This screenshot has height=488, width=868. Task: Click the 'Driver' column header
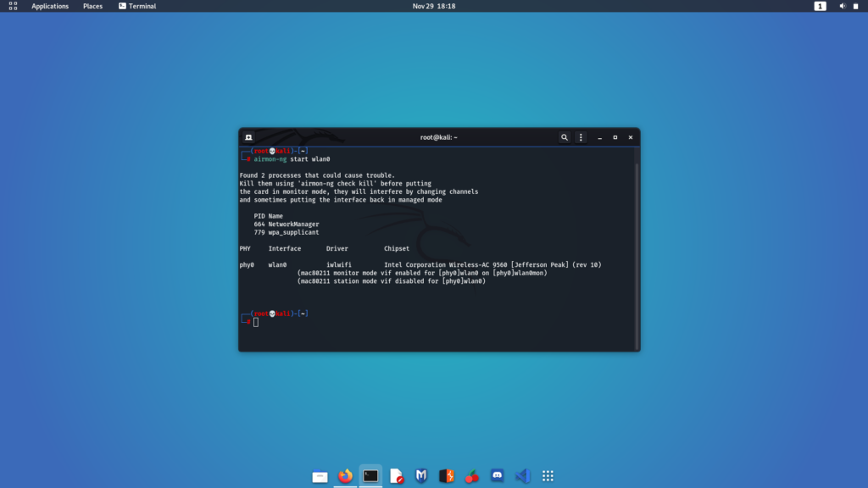(337, 248)
